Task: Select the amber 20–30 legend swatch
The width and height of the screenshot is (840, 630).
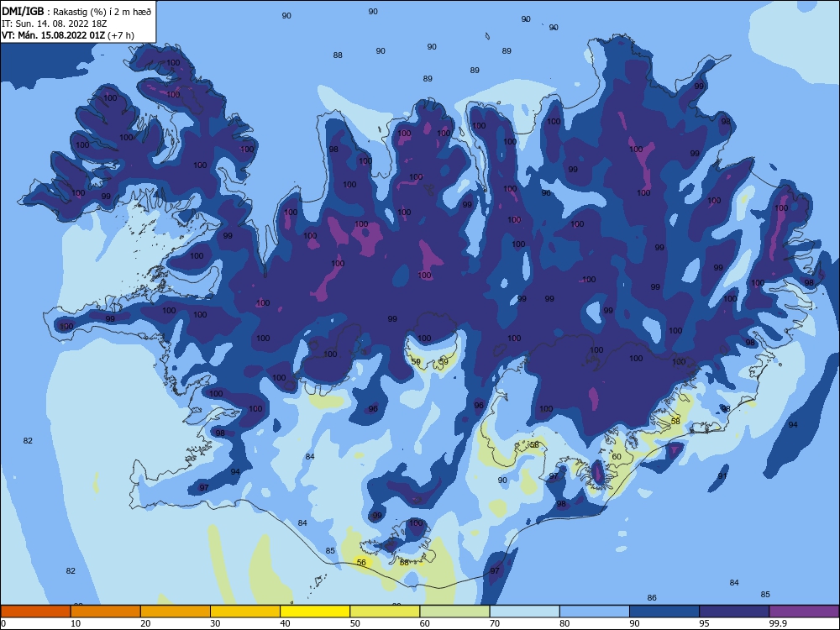Action: [176, 612]
